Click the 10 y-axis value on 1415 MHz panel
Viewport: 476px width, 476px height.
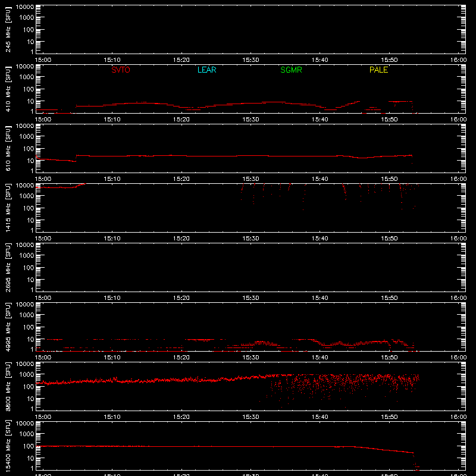coord(30,220)
